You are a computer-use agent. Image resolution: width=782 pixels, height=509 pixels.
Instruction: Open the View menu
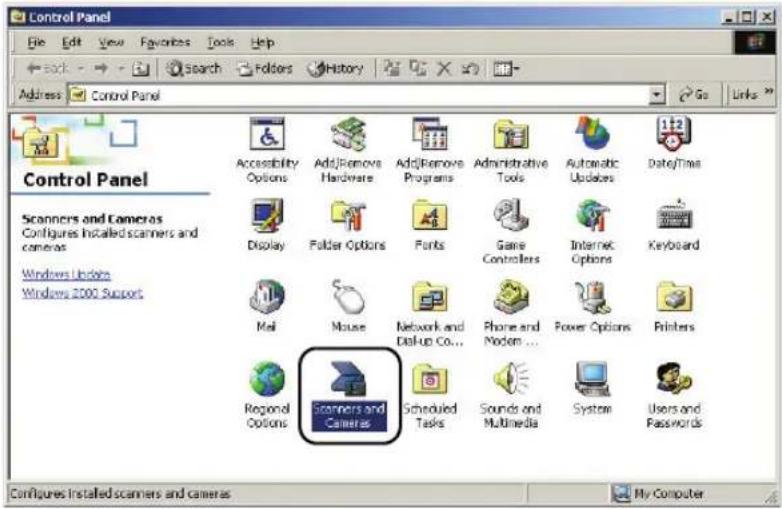[111, 42]
